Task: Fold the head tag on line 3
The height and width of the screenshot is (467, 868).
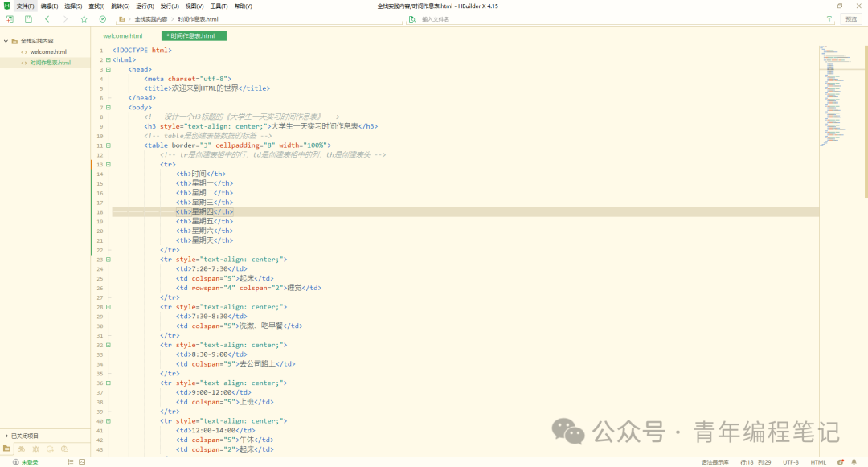Action: 108,69
